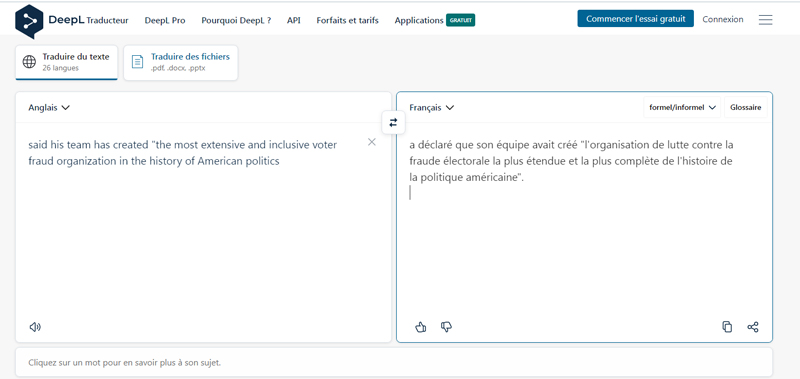Click the DeepL logo icon
800x379 pixels.
[x=29, y=21]
